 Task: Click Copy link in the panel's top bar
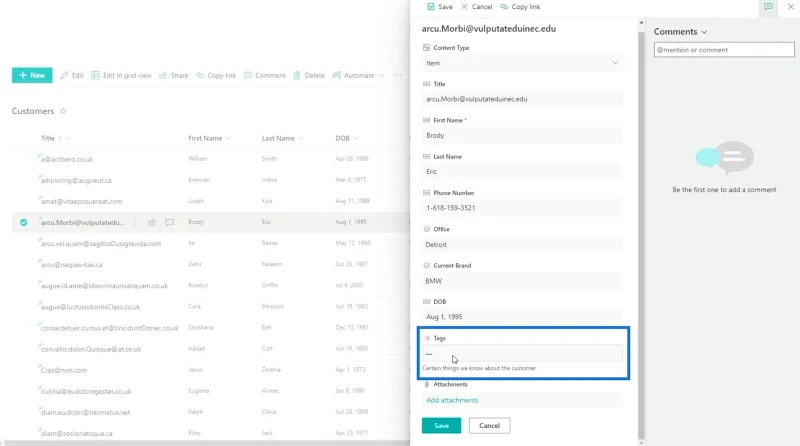[520, 7]
